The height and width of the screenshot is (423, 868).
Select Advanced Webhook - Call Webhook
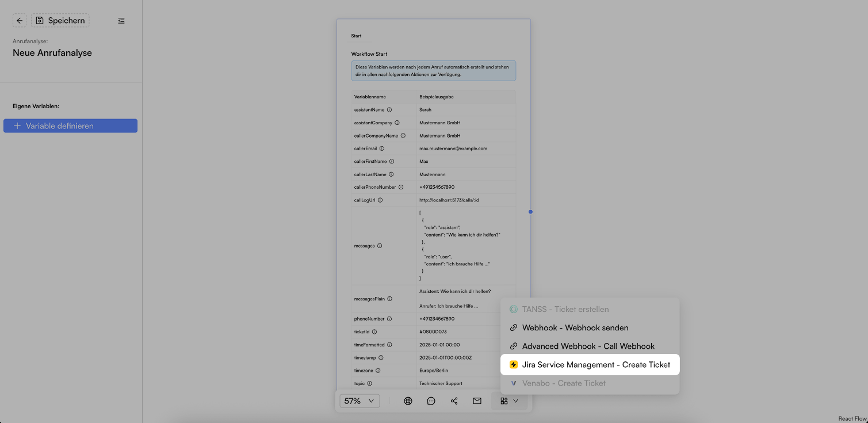point(590,346)
